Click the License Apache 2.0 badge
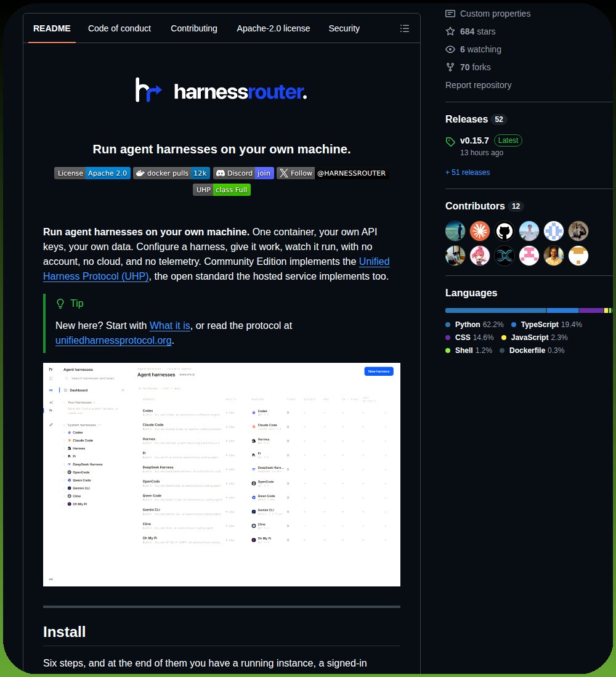Screen dimensions: 616x677 click(x=92, y=173)
